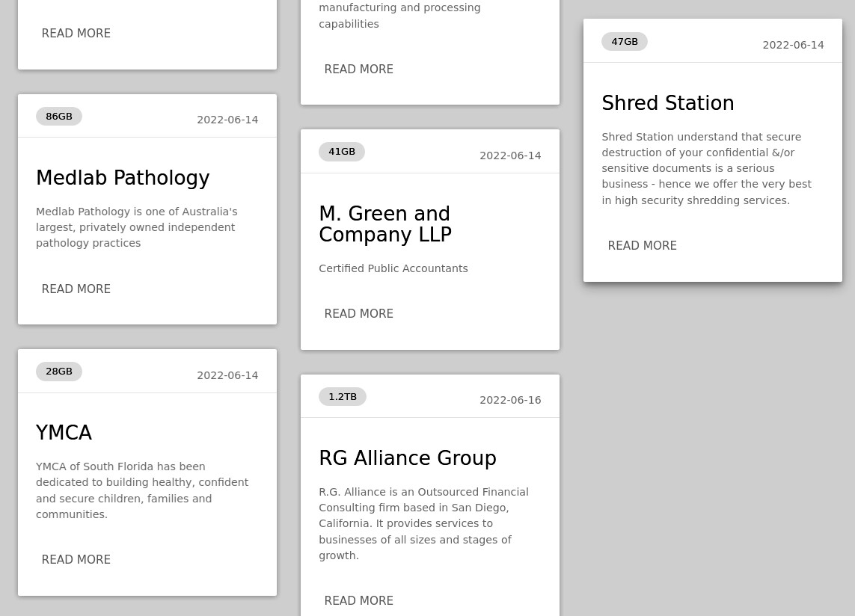Click the Certified Public Accountants description
The height and width of the screenshot is (616, 855).
coord(393,268)
